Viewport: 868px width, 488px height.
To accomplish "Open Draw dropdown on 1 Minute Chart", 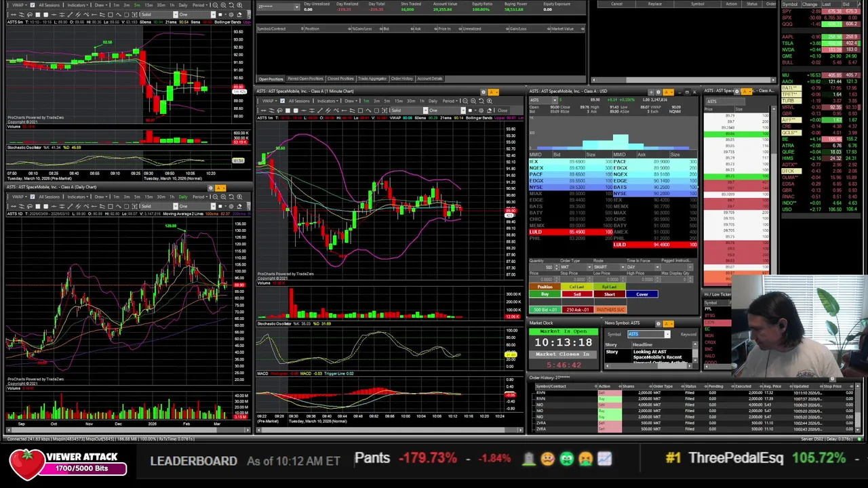I will 351,101.
